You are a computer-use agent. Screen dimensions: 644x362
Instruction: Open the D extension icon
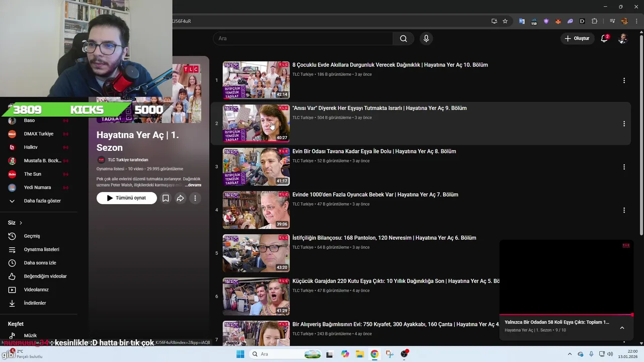coord(582,21)
